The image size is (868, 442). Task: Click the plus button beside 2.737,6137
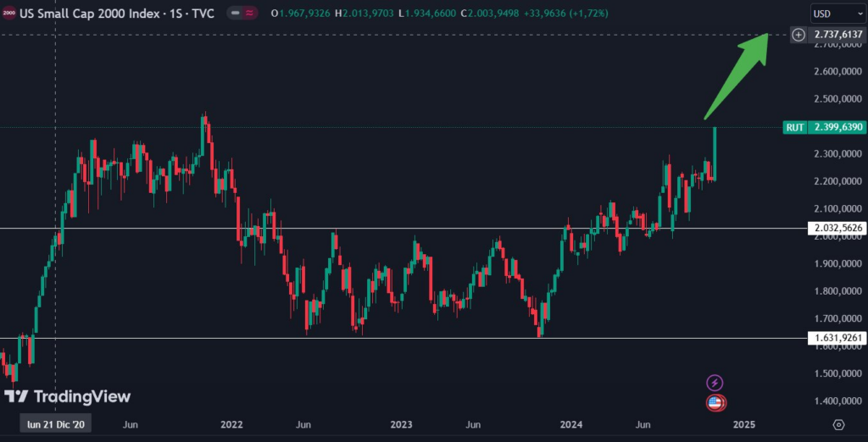[798, 35]
